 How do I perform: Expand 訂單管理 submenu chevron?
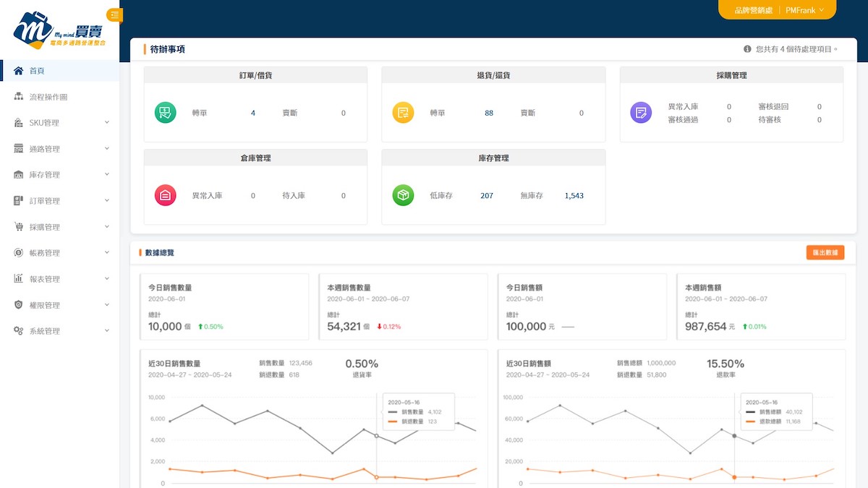point(107,201)
